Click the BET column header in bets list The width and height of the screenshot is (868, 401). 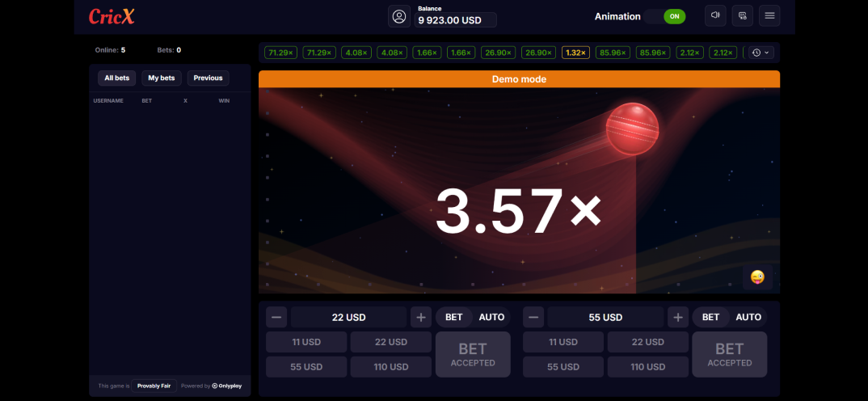pos(147,101)
